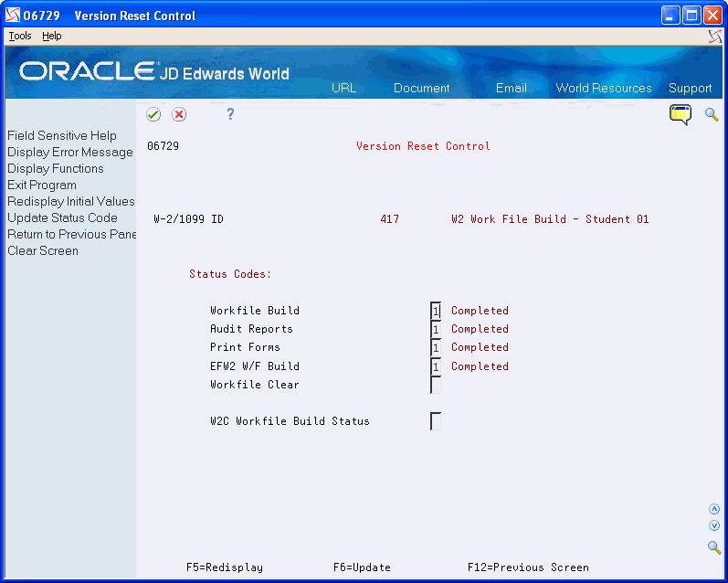The width and height of the screenshot is (728, 583).
Task: Open the Support header link
Action: [690, 89]
